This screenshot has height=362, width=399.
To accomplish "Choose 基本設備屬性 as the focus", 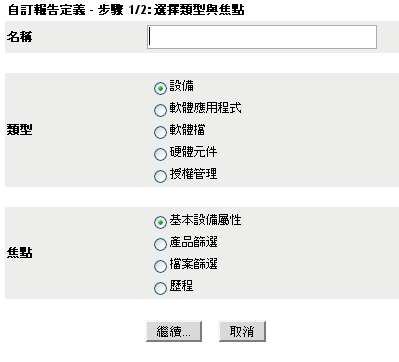I will coord(160,222).
